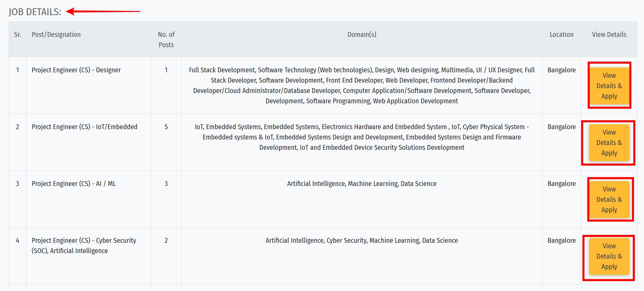
Task: Click the Sr. column header
Action: (x=18, y=34)
